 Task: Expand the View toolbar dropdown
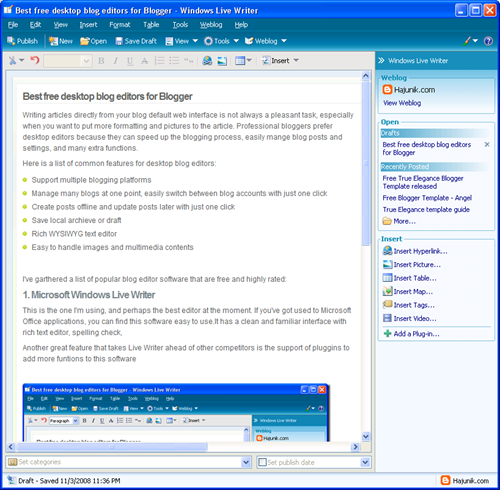tap(195, 41)
